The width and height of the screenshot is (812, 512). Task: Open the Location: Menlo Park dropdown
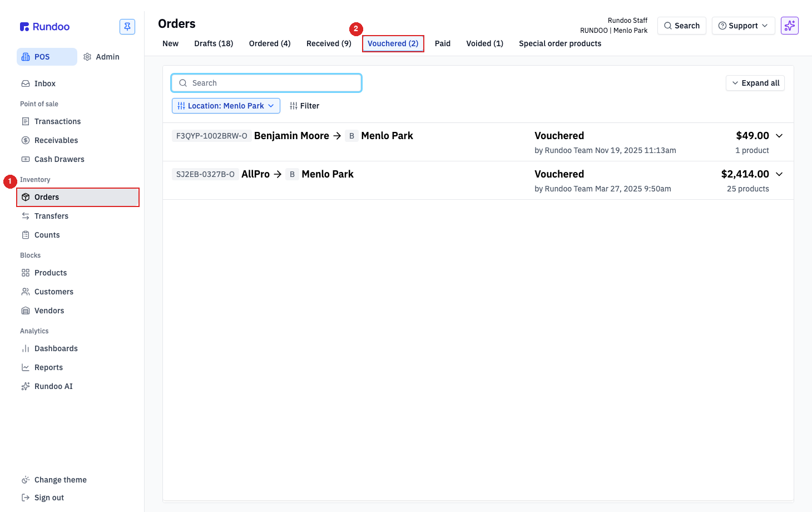(226, 106)
